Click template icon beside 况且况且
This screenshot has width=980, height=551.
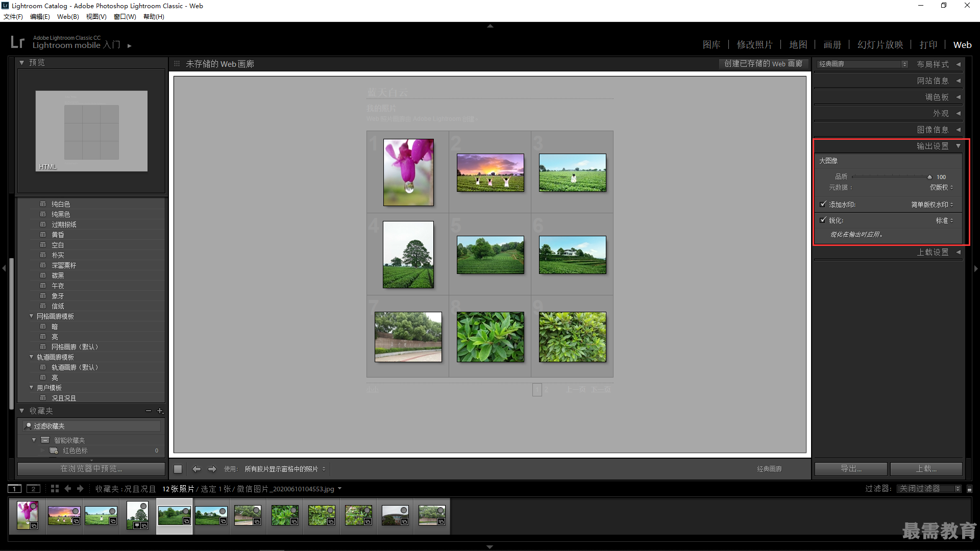(43, 398)
